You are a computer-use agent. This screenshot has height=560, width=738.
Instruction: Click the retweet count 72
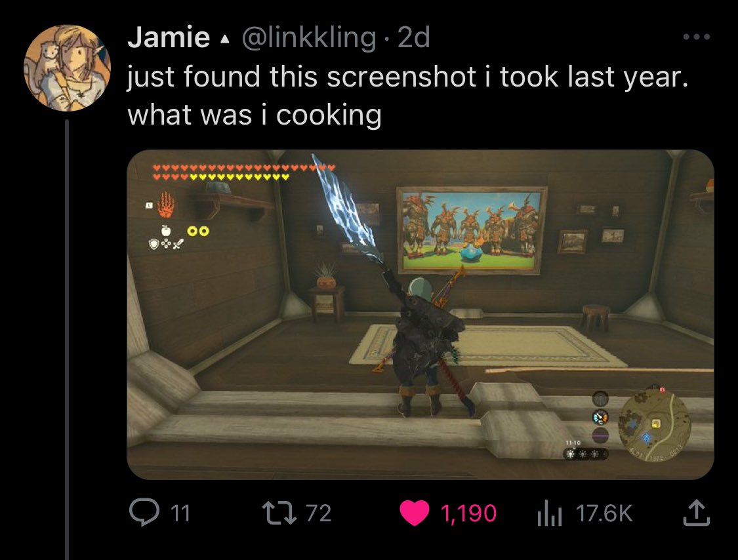click(319, 513)
